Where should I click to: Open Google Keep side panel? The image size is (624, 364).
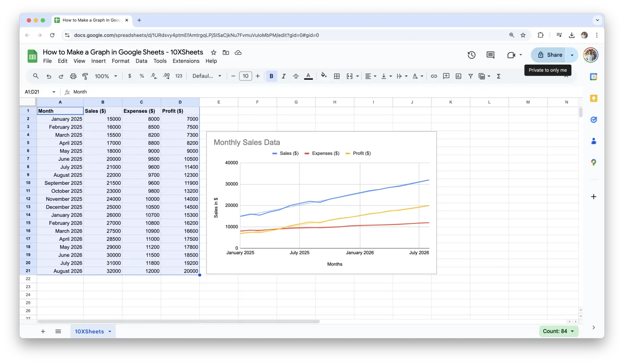(x=594, y=98)
